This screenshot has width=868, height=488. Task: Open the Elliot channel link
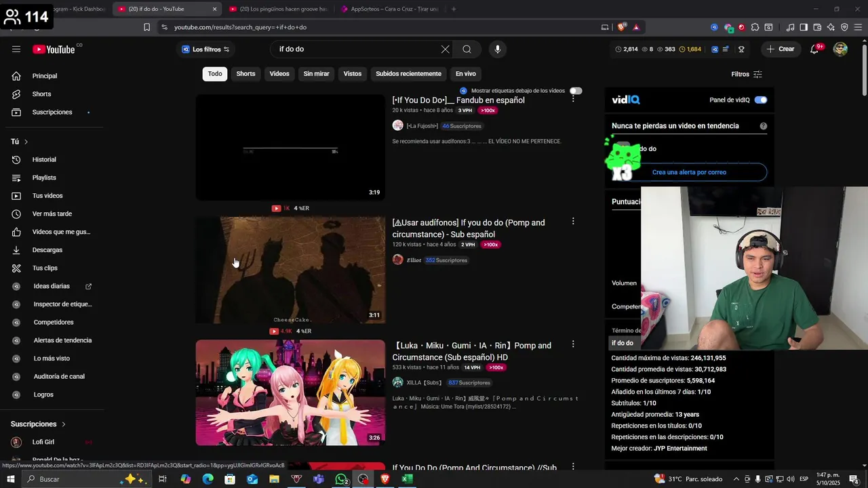pyautogui.click(x=414, y=260)
